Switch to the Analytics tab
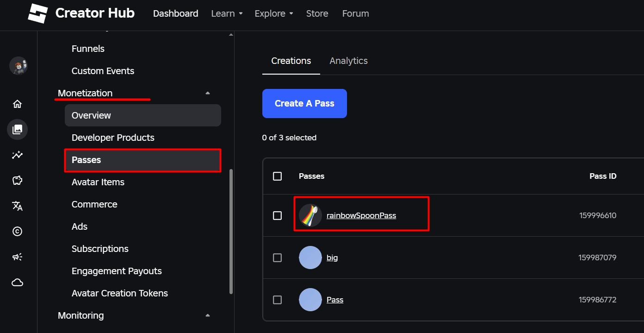 coord(348,61)
